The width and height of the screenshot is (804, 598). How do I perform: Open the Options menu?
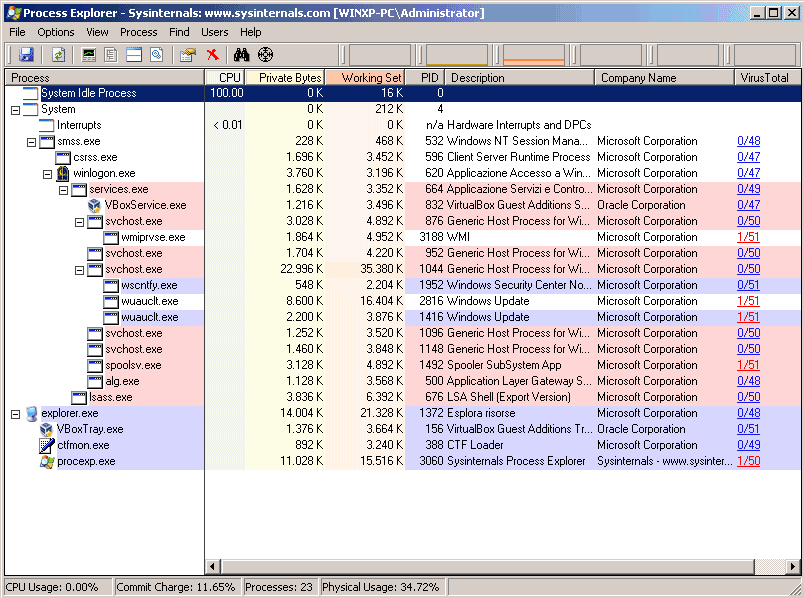[x=55, y=32]
